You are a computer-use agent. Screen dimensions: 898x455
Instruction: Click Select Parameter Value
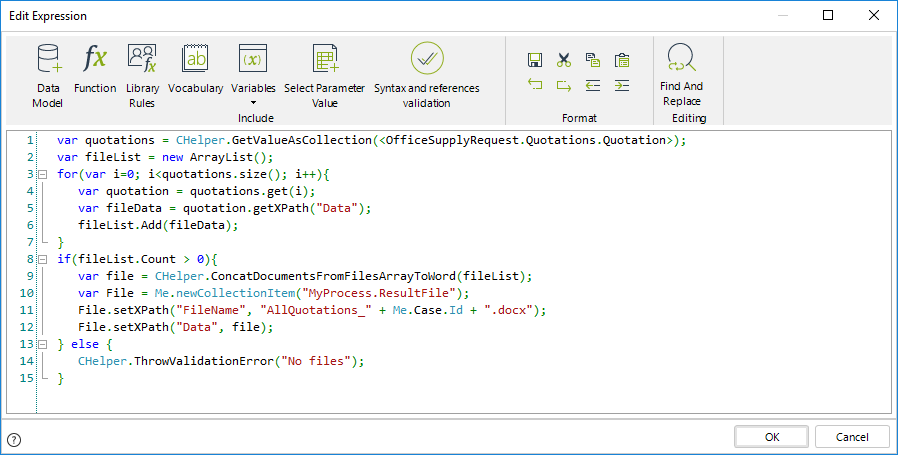(325, 76)
